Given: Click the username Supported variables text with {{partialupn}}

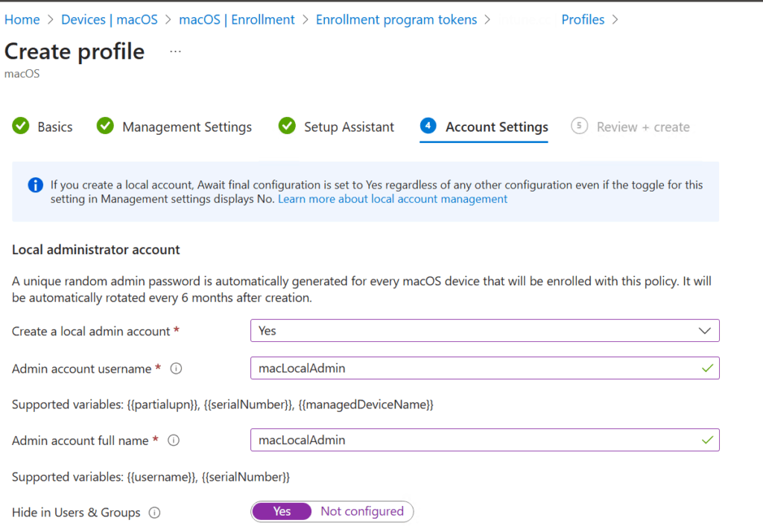Looking at the screenshot, I should pos(222,405).
